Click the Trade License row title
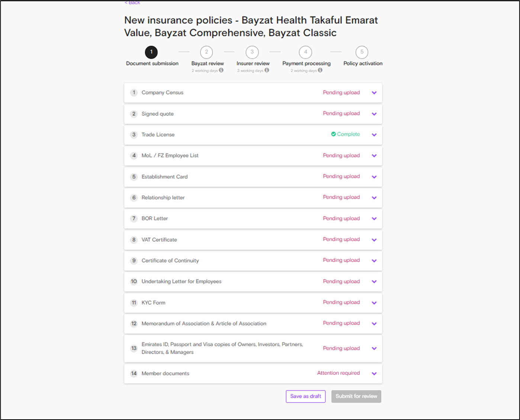Screen dimensions: 520x420 (158, 135)
